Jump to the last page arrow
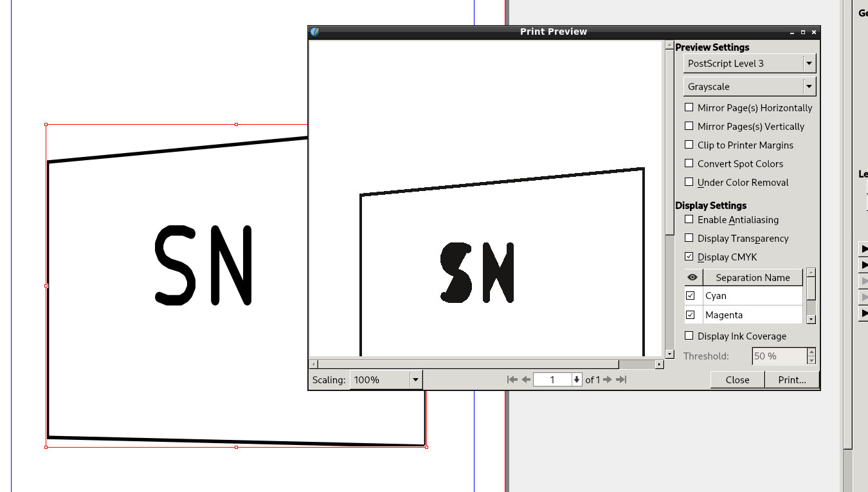Image resolution: width=868 pixels, height=492 pixels. [621, 379]
